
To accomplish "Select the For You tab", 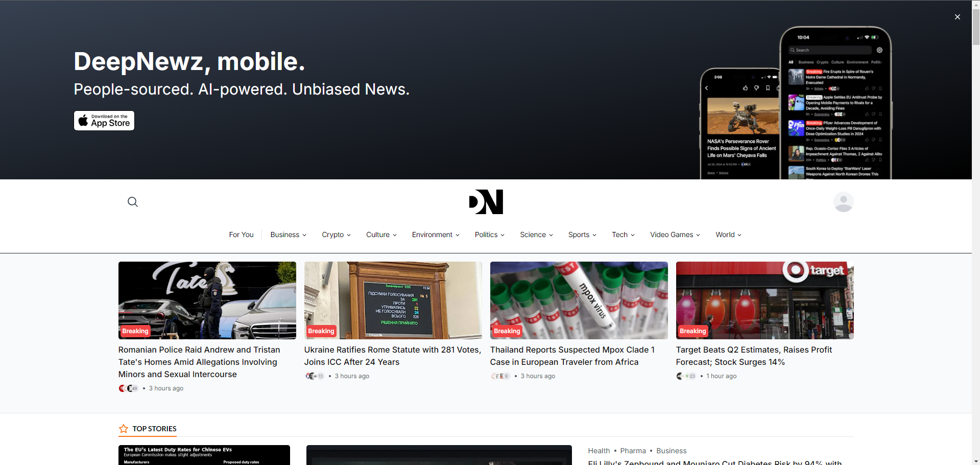I will point(241,235).
